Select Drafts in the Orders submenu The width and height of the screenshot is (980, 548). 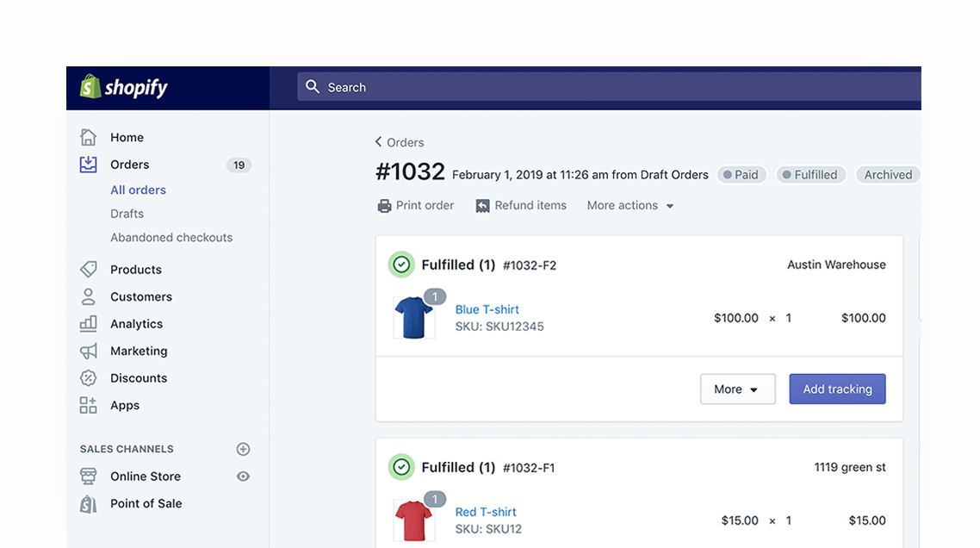pyautogui.click(x=127, y=213)
